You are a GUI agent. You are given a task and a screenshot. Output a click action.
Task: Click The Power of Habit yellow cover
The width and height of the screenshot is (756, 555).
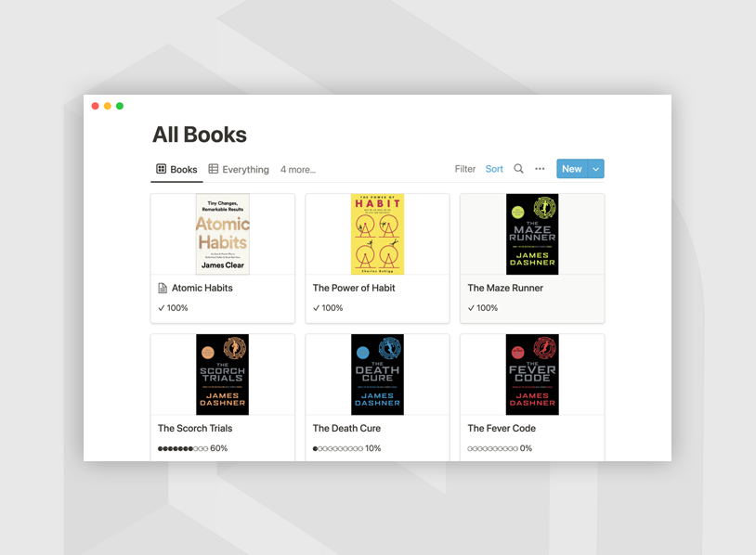point(377,234)
